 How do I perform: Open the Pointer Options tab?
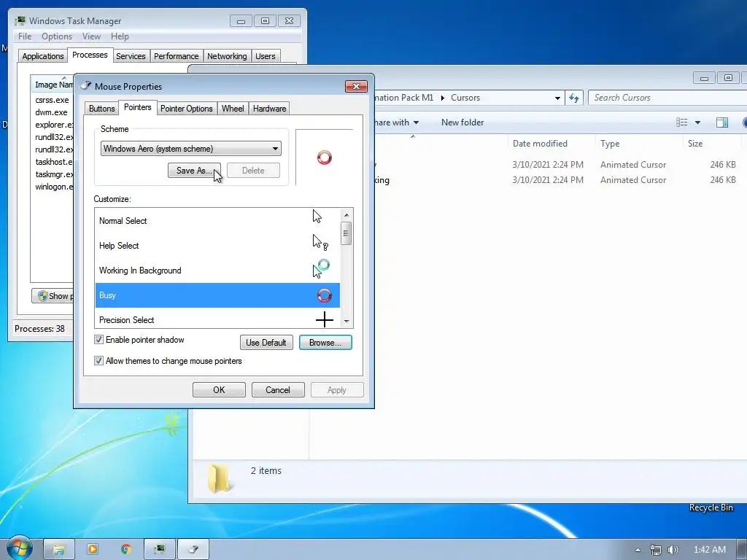(x=186, y=109)
